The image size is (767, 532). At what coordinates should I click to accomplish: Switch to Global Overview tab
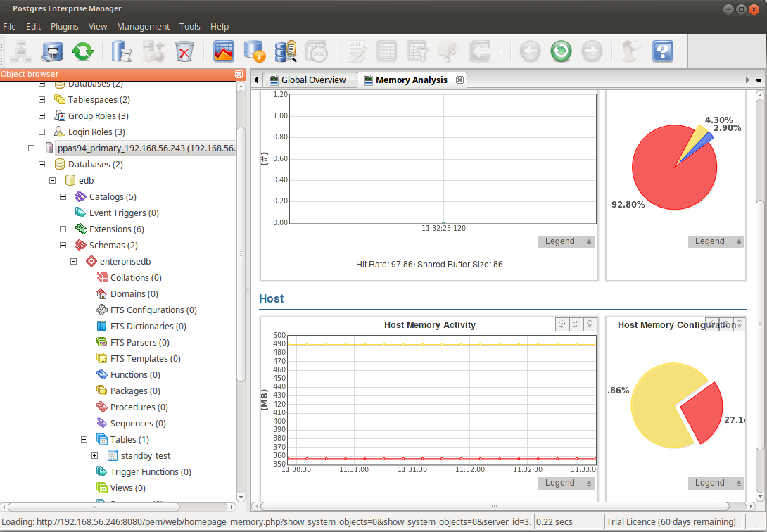pyautogui.click(x=310, y=80)
